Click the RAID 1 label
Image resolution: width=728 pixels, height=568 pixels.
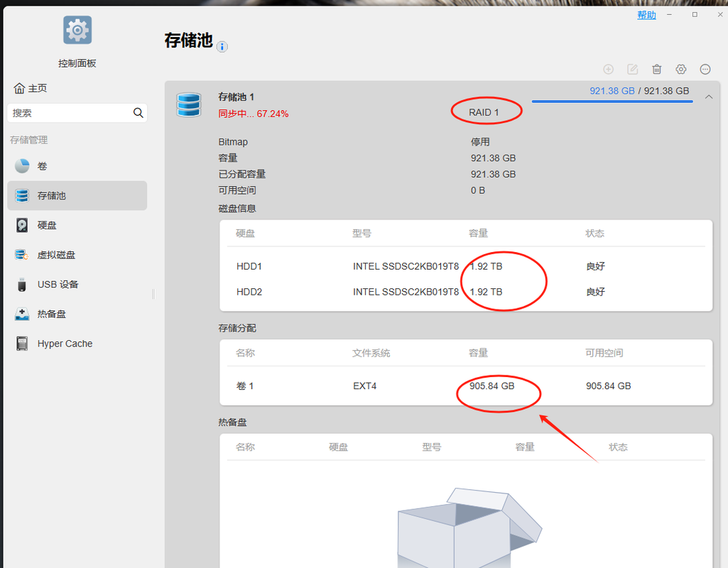pyautogui.click(x=484, y=112)
